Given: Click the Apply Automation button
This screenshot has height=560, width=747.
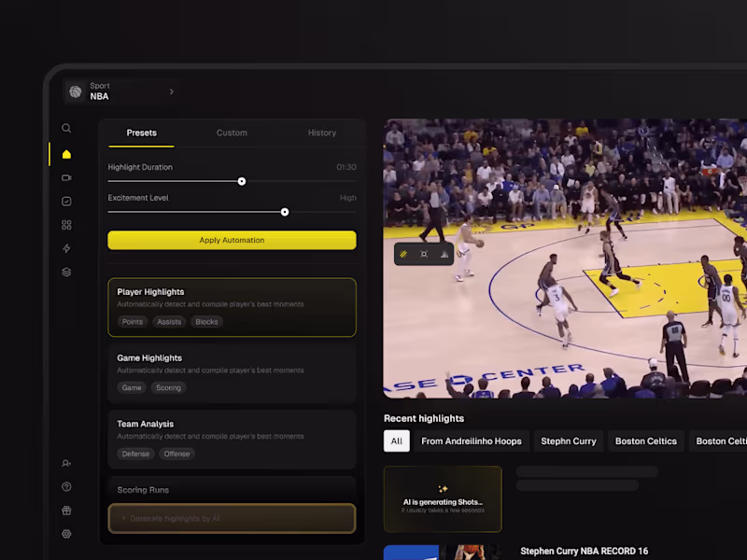Looking at the screenshot, I should [x=232, y=240].
